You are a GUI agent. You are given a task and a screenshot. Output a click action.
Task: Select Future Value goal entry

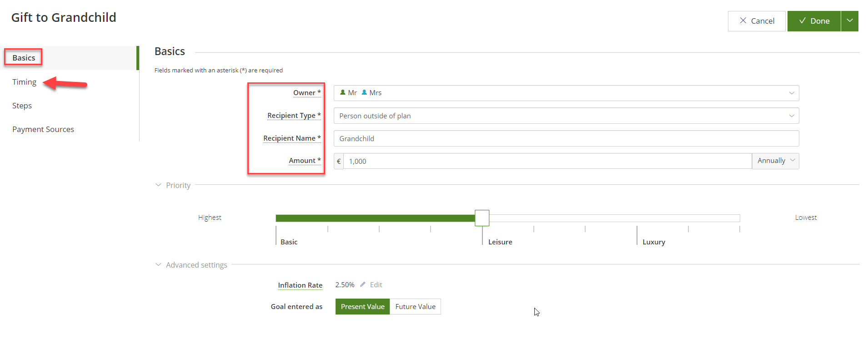click(x=415, y=306)
